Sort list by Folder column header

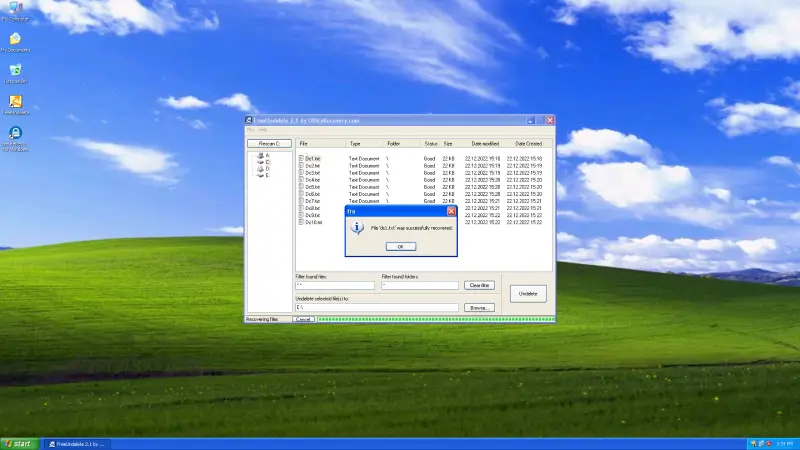(402, 144)
